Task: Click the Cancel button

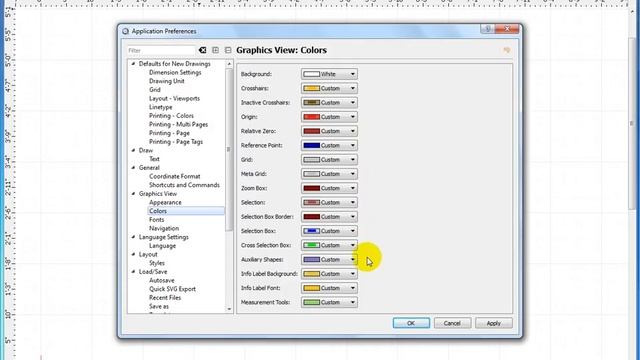Action: pyautogui.click(x=452, y=323)
